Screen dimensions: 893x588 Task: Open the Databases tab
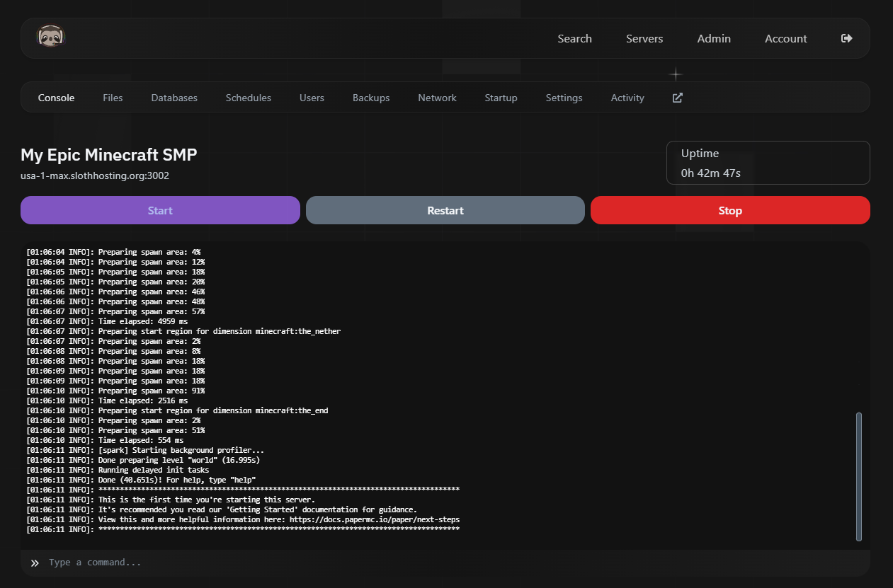(x=174, y=98)
